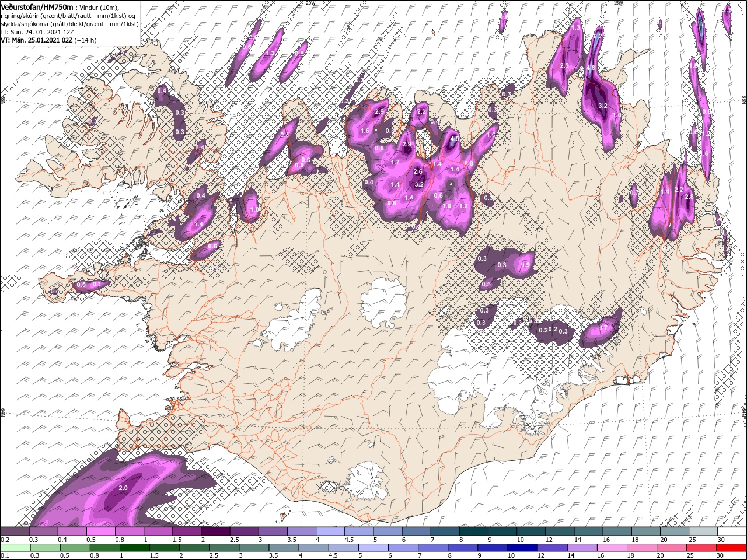Select the lower legend swatch between 0.8 and 1
747x560 pixels.
(x=104, y=548)
